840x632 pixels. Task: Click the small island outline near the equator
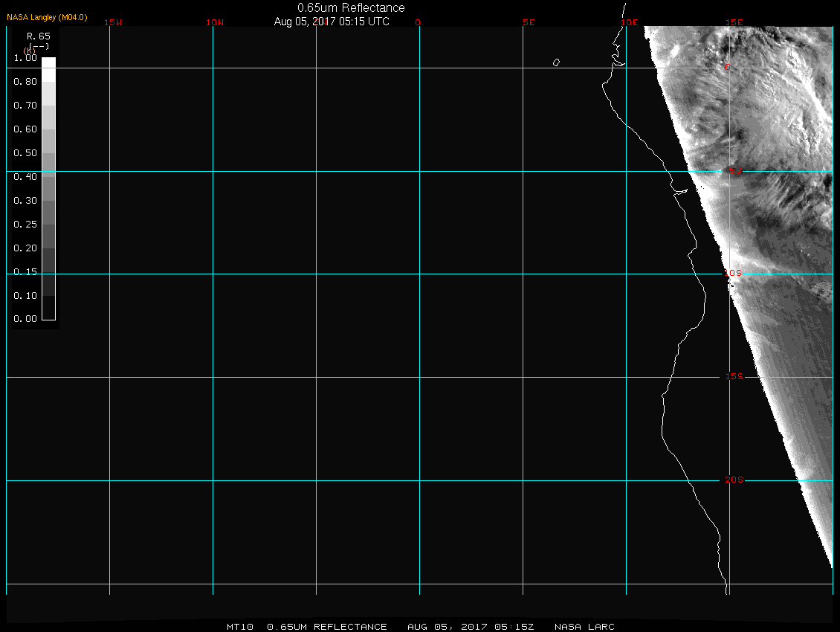pyautogui.click(x=556, y=62)
